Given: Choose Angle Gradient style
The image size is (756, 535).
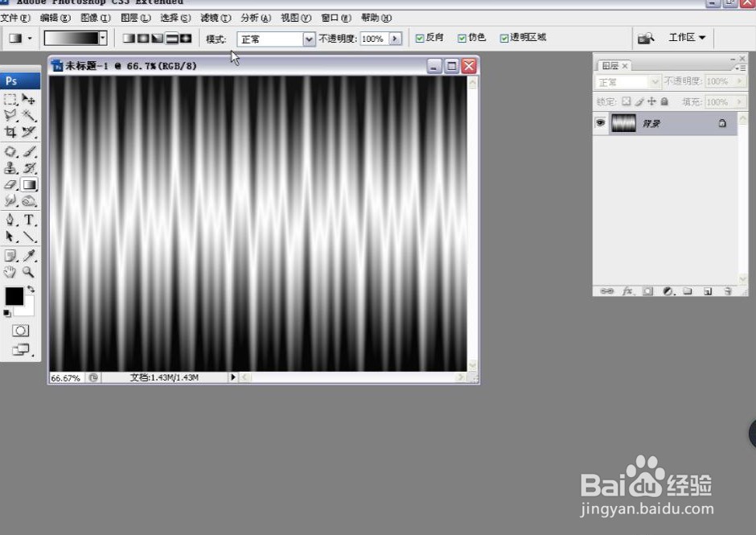Looking at the screenshot, I should (157, 38).
